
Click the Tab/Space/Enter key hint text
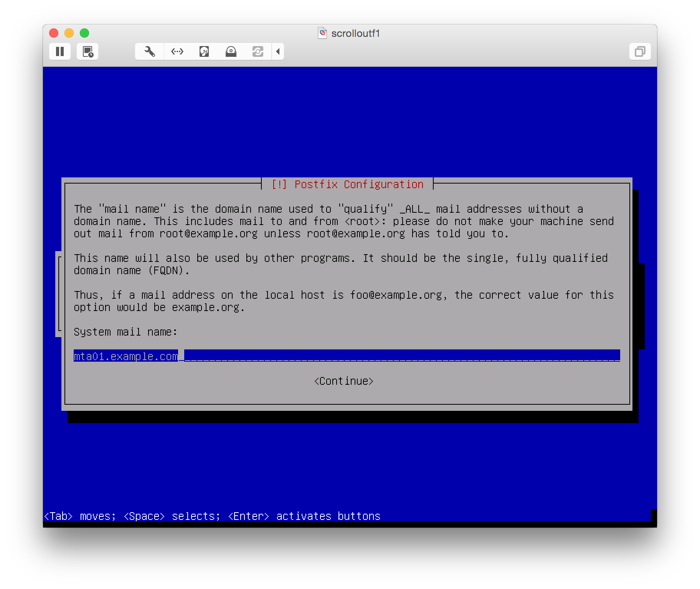point(212,516)
